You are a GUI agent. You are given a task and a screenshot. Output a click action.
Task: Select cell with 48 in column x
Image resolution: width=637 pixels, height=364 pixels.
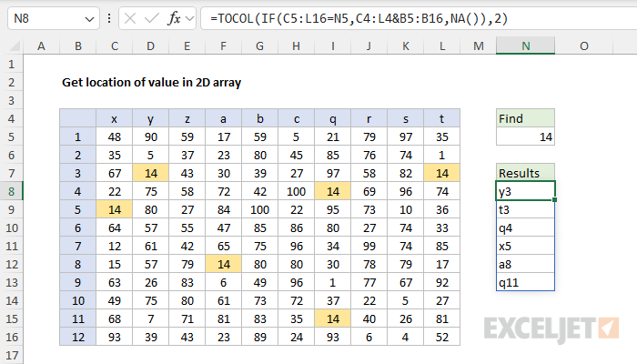(x=114, y=136)
